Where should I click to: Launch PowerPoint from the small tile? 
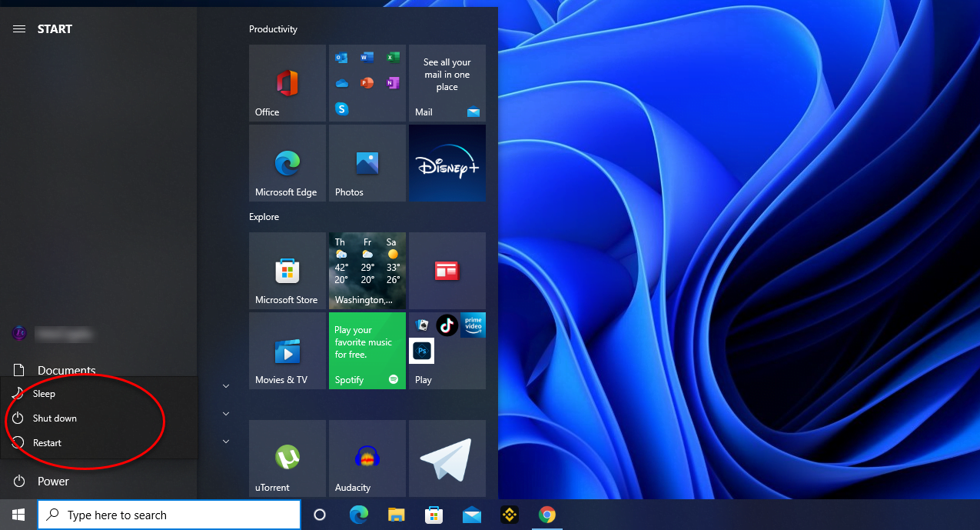(367, 83)
